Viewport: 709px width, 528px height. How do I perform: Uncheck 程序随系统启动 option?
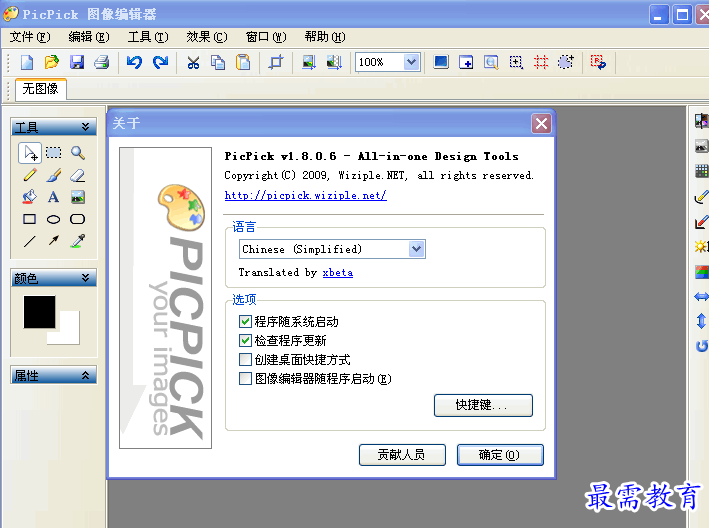[x=245, y=321]
